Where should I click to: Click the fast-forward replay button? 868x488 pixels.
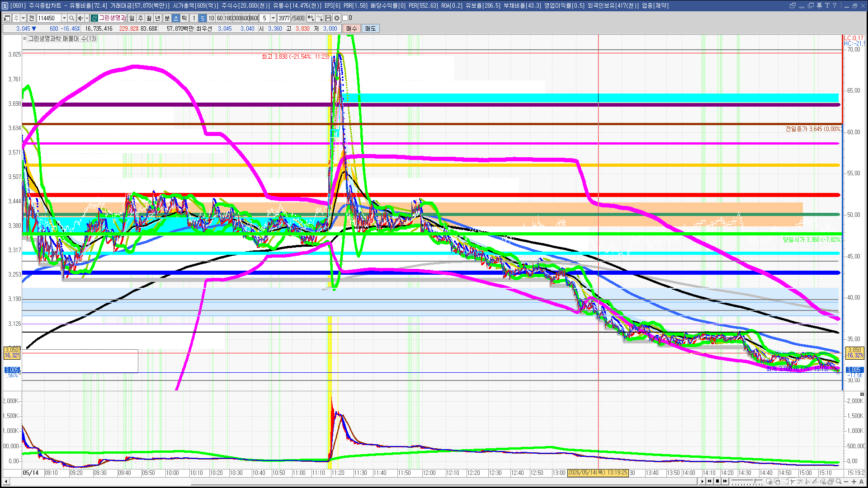coord(725,481)
